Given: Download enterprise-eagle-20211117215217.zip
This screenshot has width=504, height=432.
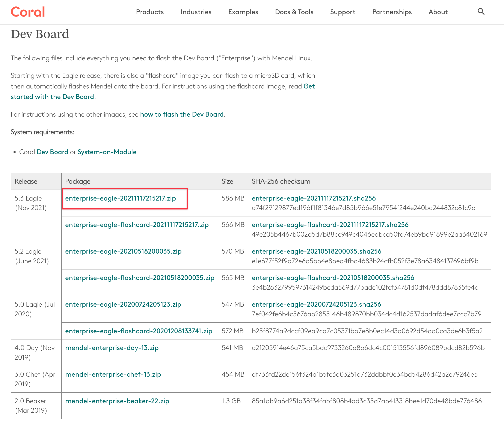Looking at the screenshot, I should point(120,198).
